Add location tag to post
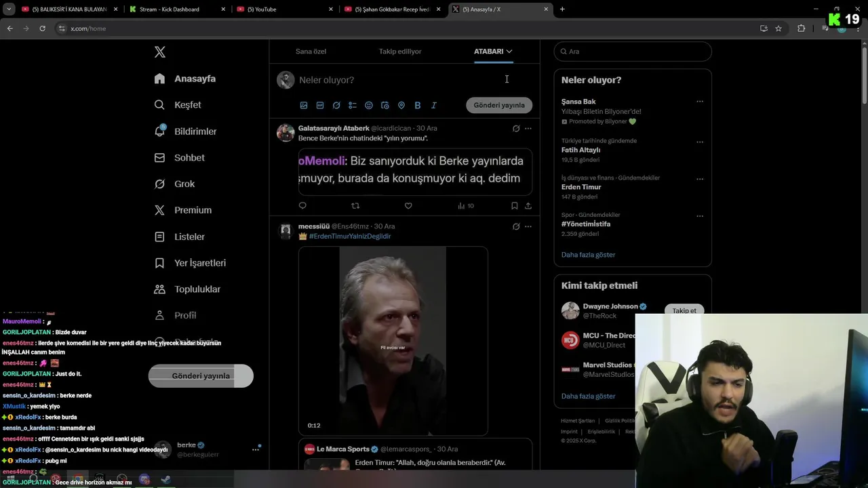The width and height of the screenshot is (868, 488). point(401,105)
